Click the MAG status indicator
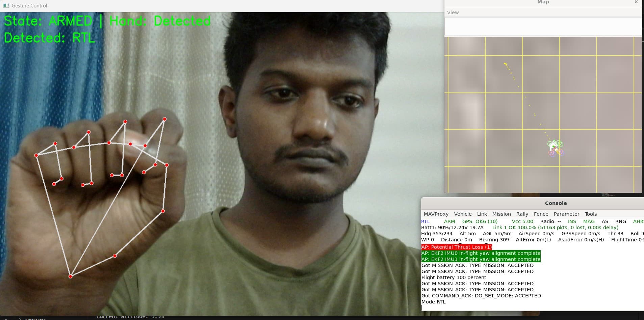Screen dimensions: 644x320 [x=589, y=221]
